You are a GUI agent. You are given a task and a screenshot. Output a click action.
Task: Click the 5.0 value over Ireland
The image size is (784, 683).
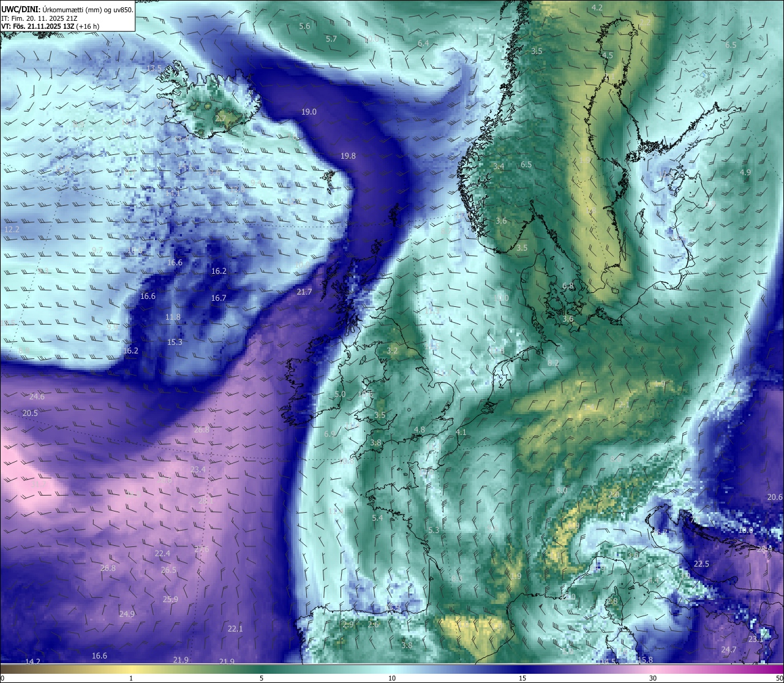(340, 394)
